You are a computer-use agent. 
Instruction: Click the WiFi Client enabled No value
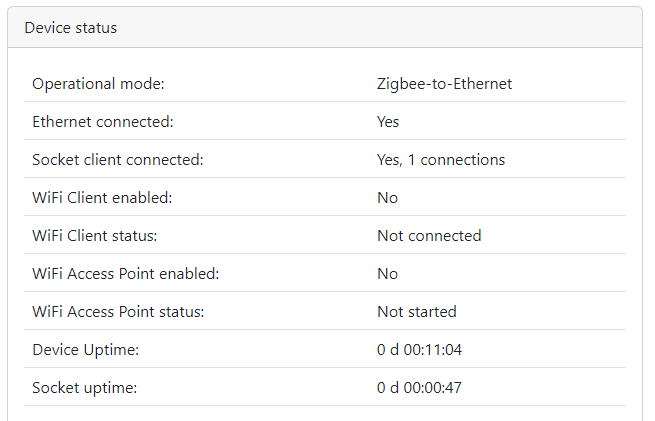point(388,198)
